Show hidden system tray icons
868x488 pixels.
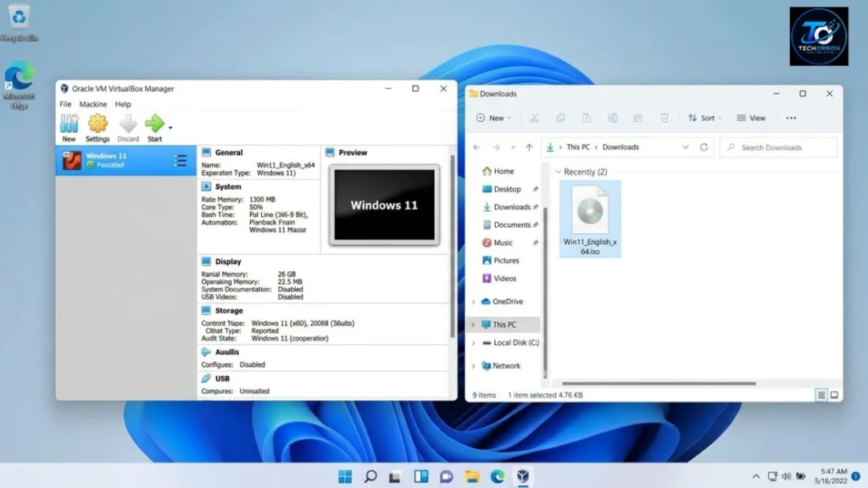755,476
